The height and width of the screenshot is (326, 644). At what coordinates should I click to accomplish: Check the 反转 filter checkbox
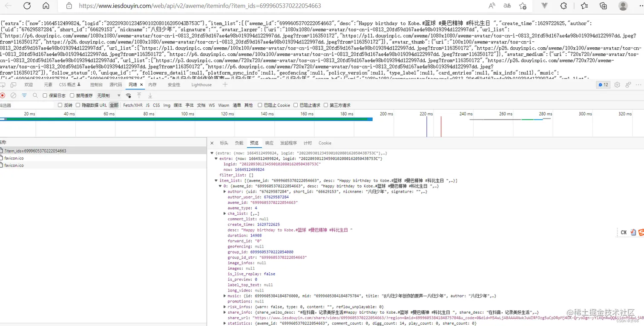tap(60, 105)
